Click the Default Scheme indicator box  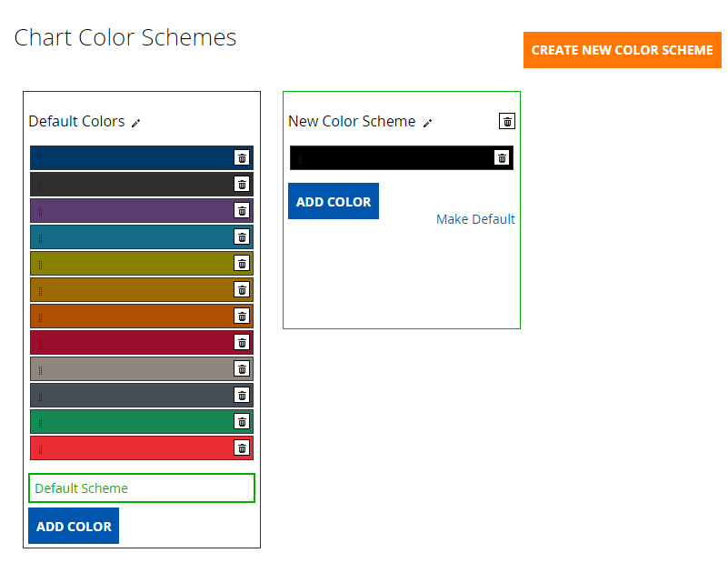(x=142, y=488)
